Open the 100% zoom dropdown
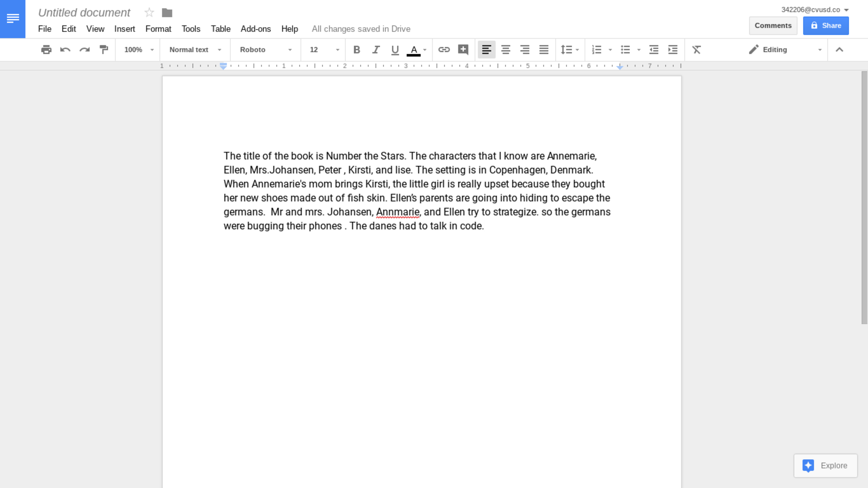Image resolution: width=868 pixels, height=488 pixels. click(x=138, y=50)
